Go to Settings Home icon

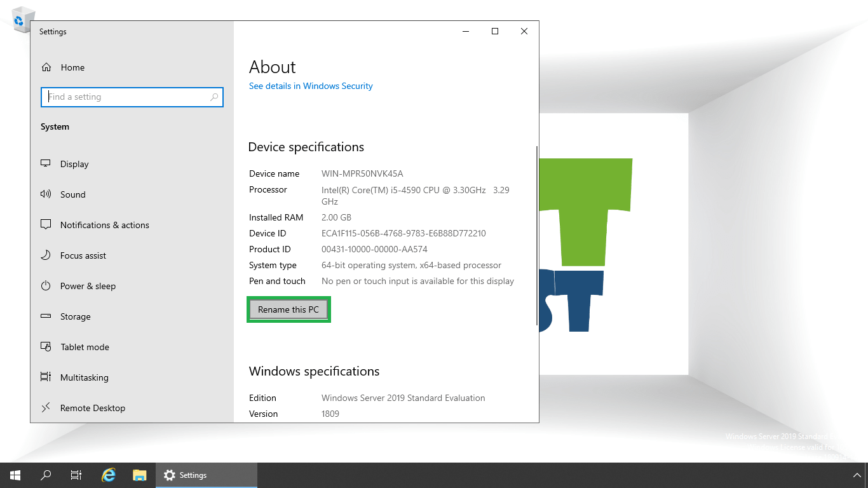[x=46, y=67]
